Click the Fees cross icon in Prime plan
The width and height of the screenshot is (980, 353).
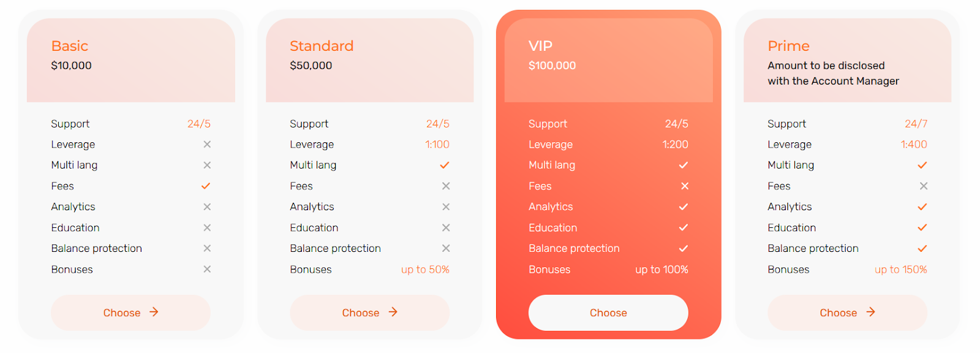pyautogui.click(x=924, y=186)
